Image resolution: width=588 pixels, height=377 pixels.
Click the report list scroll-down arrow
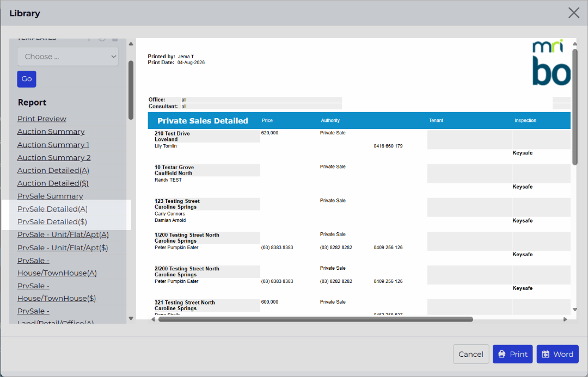pos(131,319)
